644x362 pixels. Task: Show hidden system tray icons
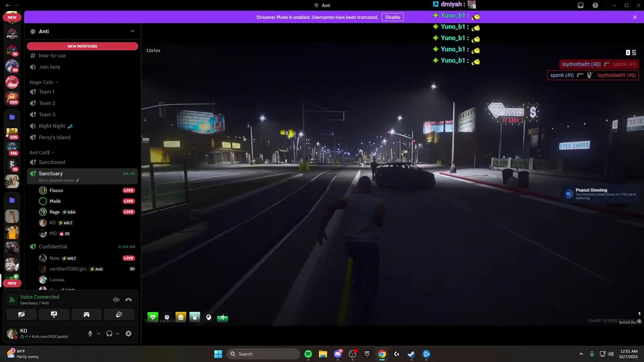click(x=581, y=354)
